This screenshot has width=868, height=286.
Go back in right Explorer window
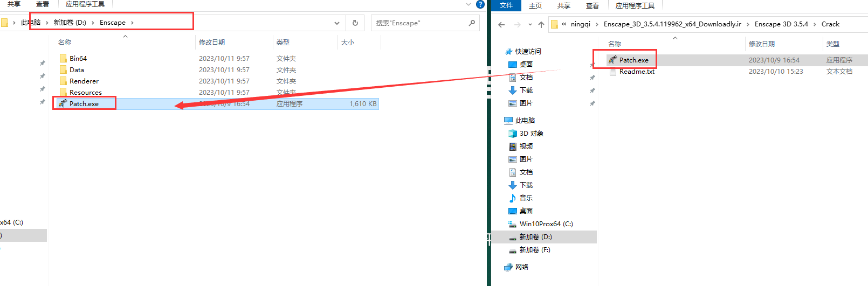tap(501, 24)
